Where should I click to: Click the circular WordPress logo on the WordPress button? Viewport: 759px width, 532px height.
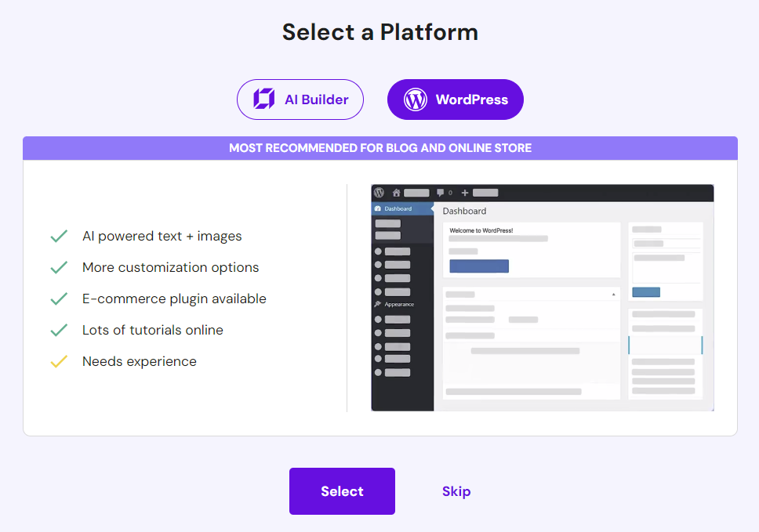point(413,100)
